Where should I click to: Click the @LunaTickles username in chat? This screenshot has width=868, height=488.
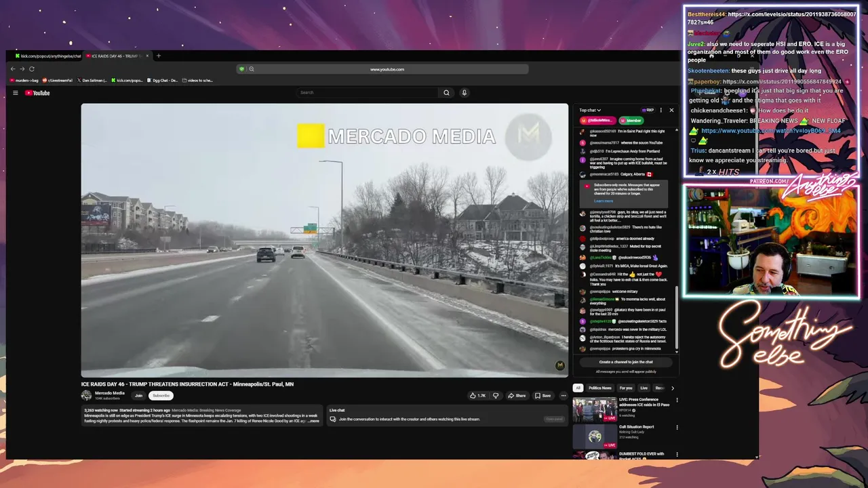tap(601, 258)
